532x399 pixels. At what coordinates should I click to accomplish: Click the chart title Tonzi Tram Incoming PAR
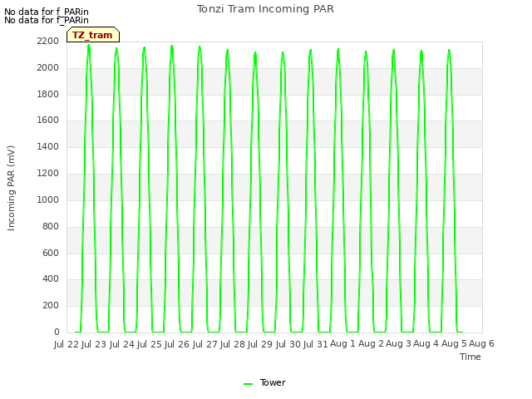click(x=265, y=9)
